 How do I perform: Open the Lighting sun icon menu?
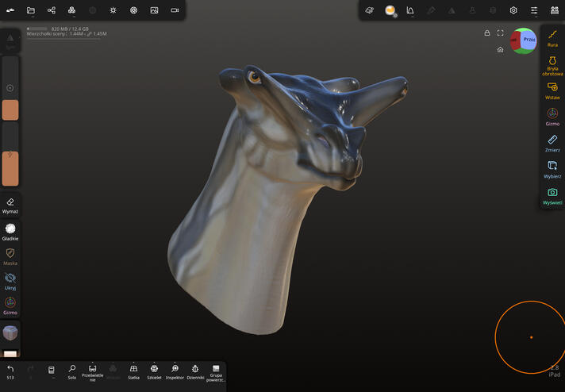(113, 10)
